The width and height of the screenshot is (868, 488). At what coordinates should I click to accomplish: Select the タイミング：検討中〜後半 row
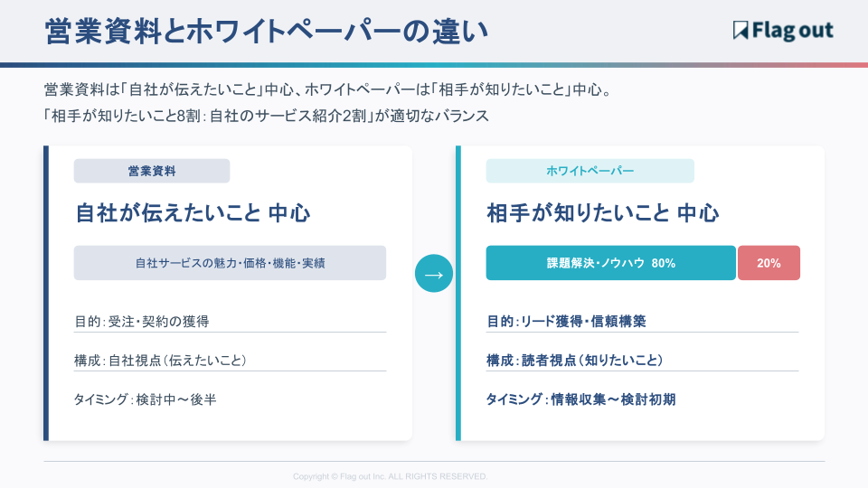coord(146,399)
